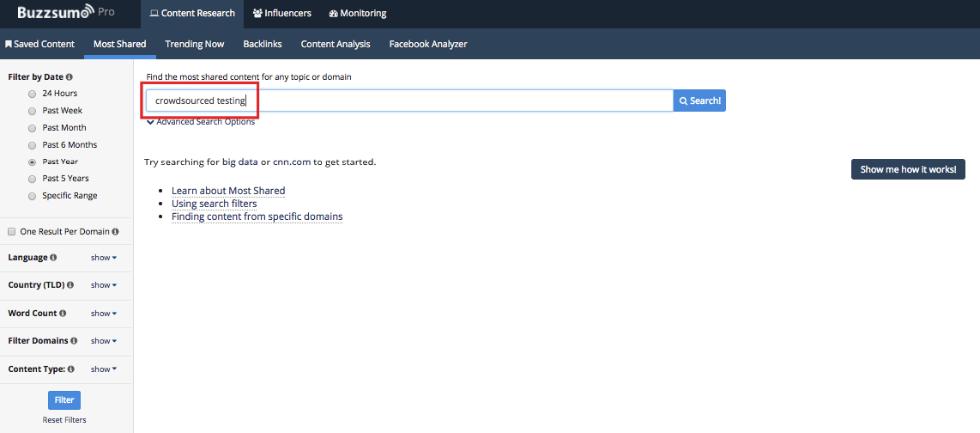The width and height of the screenshot is (980, 433).
Task: Click the Country (TLD) info icon
Action: (70, 285)
